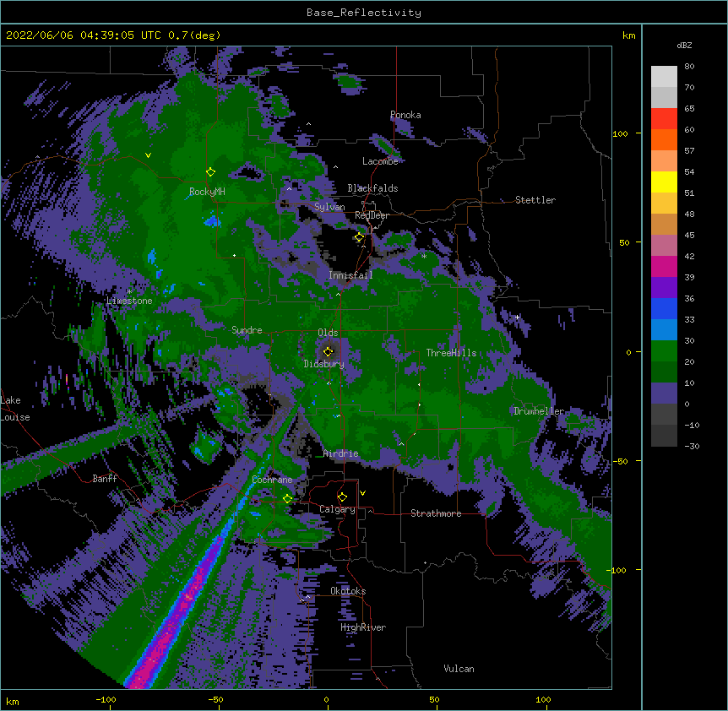Screen dimensions: 728x711
Task: Click the Cochrane label
Action: [272, 480]
